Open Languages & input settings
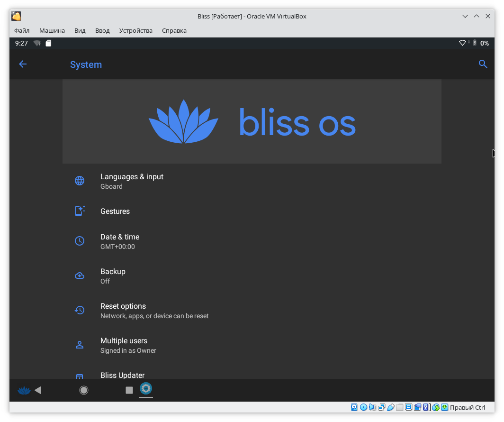The width and height of the screenshot is (504, 422). [x=132, y=181]
